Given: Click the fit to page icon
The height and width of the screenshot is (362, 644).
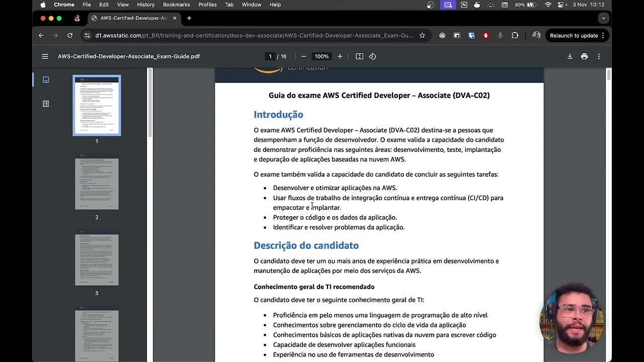Looking at the screenshot, I should (359, 56).
